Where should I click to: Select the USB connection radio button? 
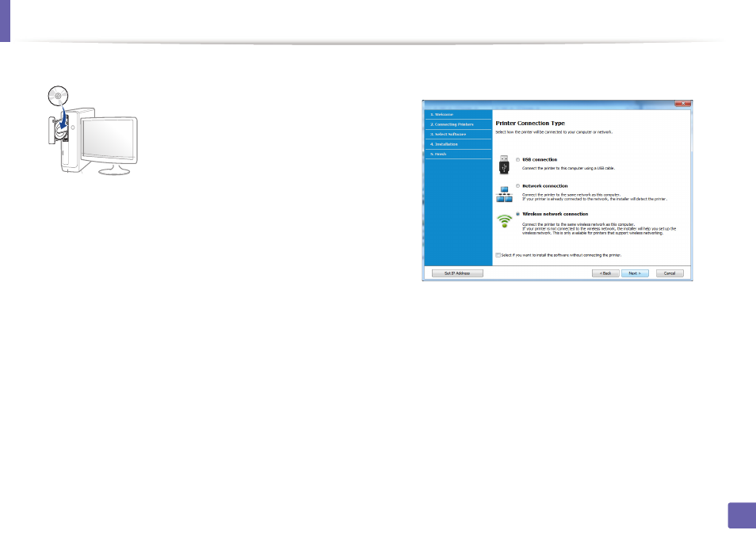point(517,159)
